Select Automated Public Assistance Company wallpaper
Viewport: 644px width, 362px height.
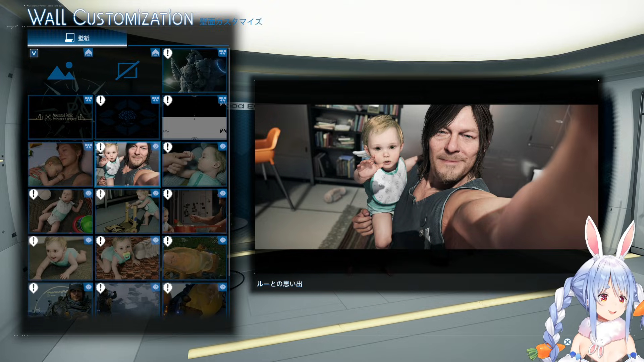pos(60,117)
